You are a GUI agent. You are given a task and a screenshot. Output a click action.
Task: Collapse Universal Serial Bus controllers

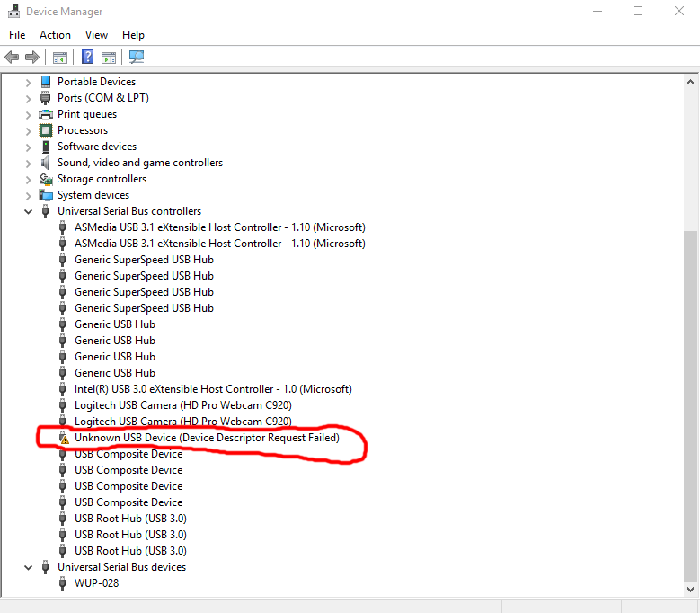tap(28, 211)
